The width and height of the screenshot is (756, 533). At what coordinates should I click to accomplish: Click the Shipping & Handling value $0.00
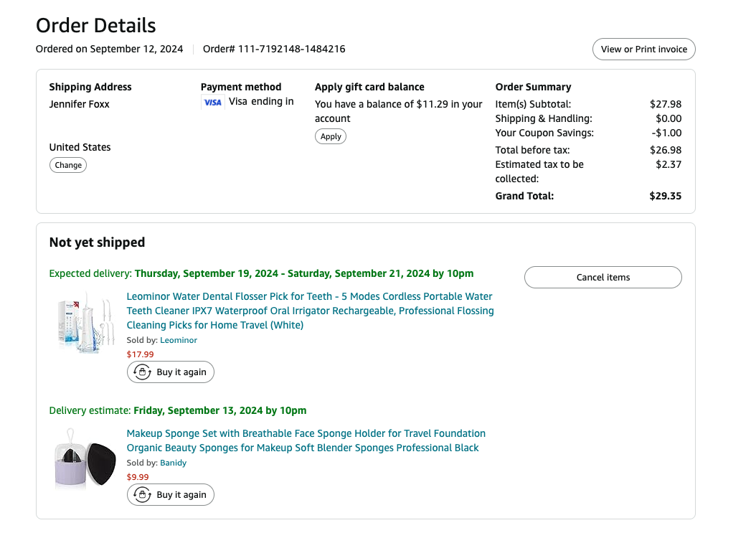pos(668,118)
